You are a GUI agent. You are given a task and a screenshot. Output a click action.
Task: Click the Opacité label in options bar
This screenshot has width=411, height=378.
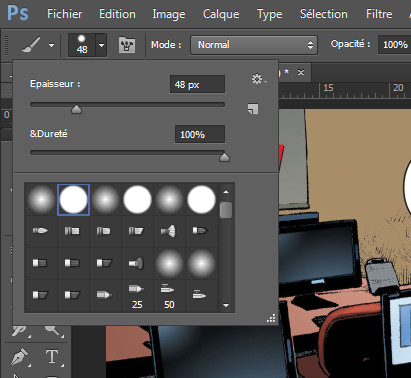(350, 44)
